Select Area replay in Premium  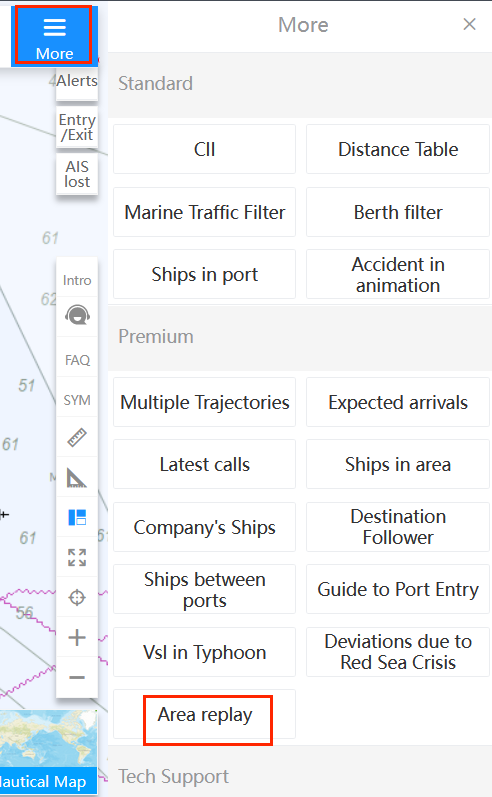pos(204,714)
